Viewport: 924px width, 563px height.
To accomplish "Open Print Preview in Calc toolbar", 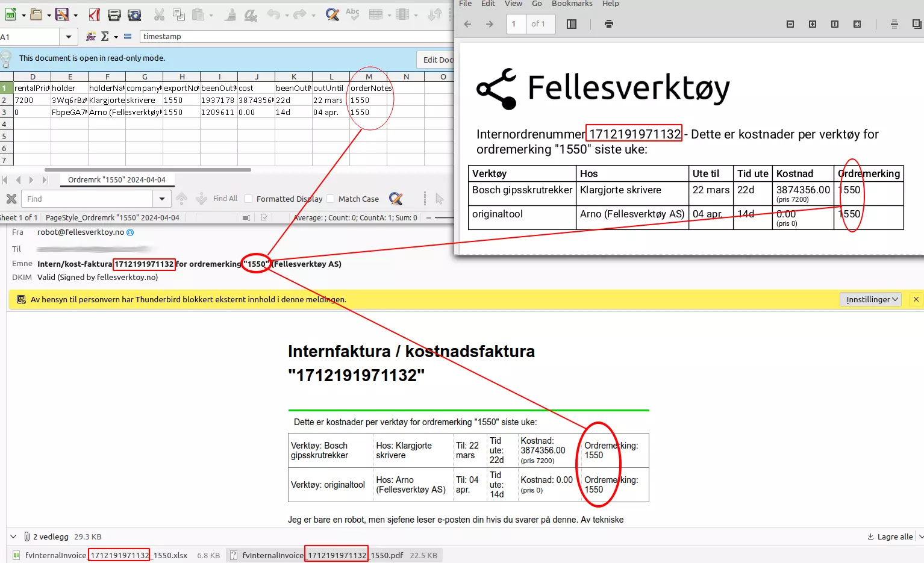I will (136, 15).
